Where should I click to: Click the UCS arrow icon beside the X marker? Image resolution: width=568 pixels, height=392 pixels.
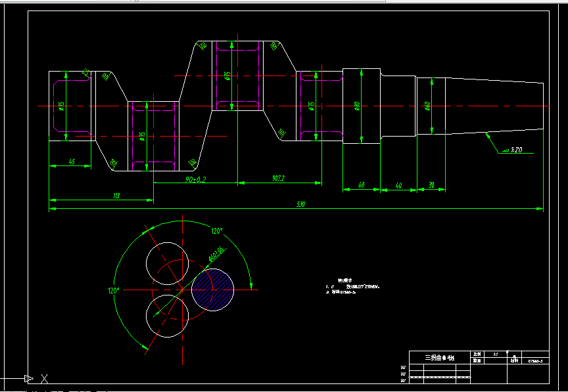29,379
